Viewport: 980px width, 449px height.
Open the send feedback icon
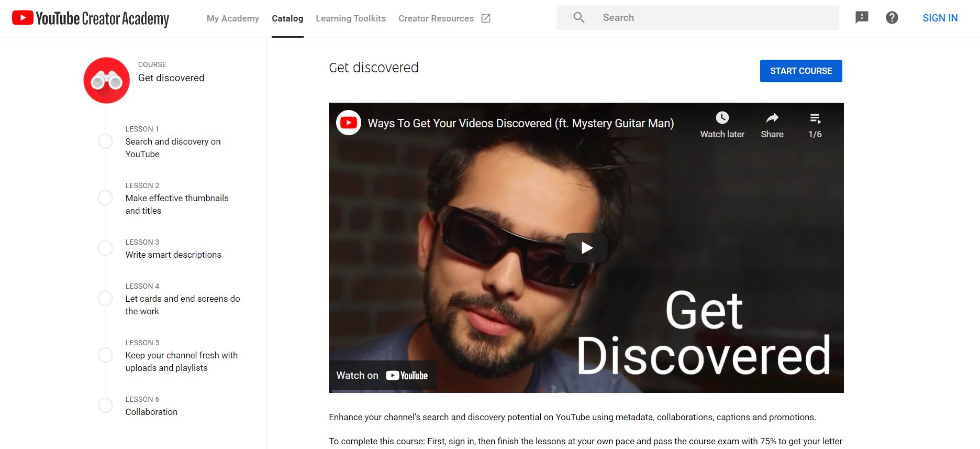[862, 17]
